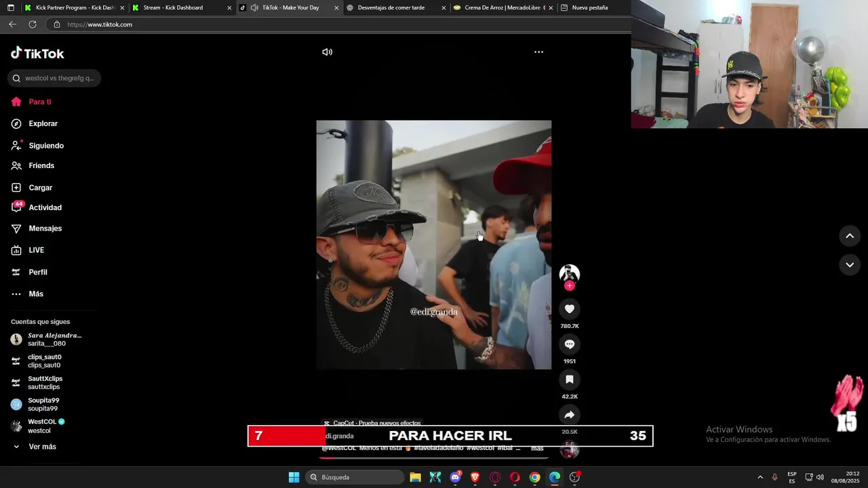Close the TikTok tab

pos(336,8)
